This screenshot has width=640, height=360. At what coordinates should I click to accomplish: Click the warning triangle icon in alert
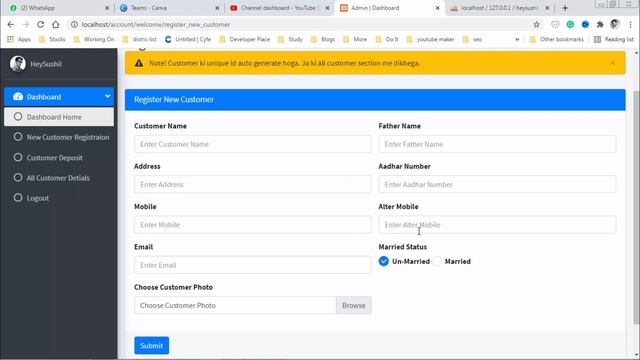139,63
